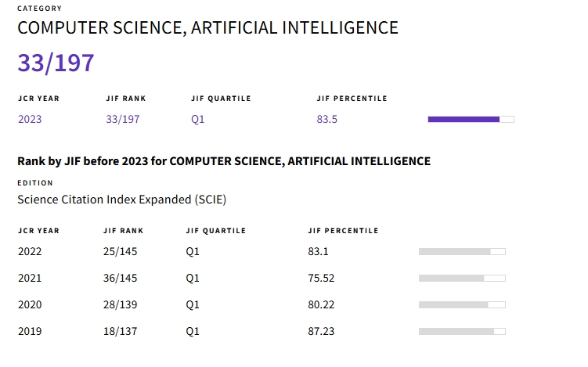Click the 83.5 JIF percentile value
Viewport: 588px width, 367px height.
(x=327, y=120)
